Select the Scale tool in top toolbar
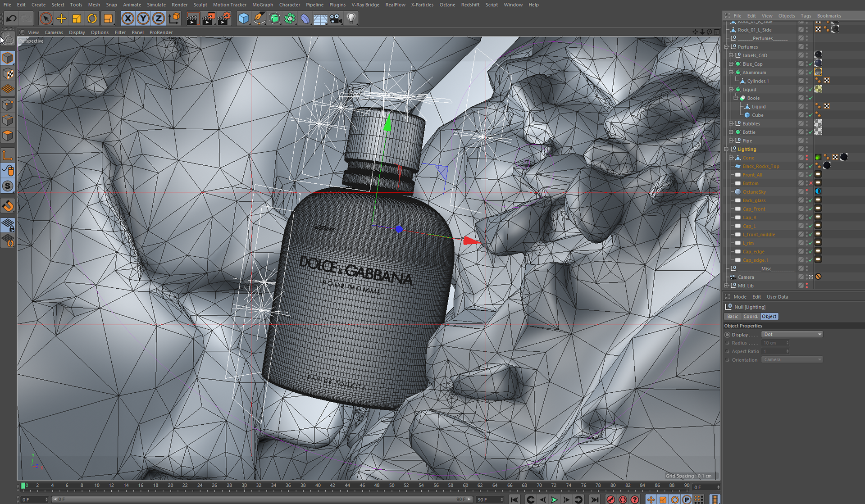This screenshot has height=504, width=865. [77, 18]
